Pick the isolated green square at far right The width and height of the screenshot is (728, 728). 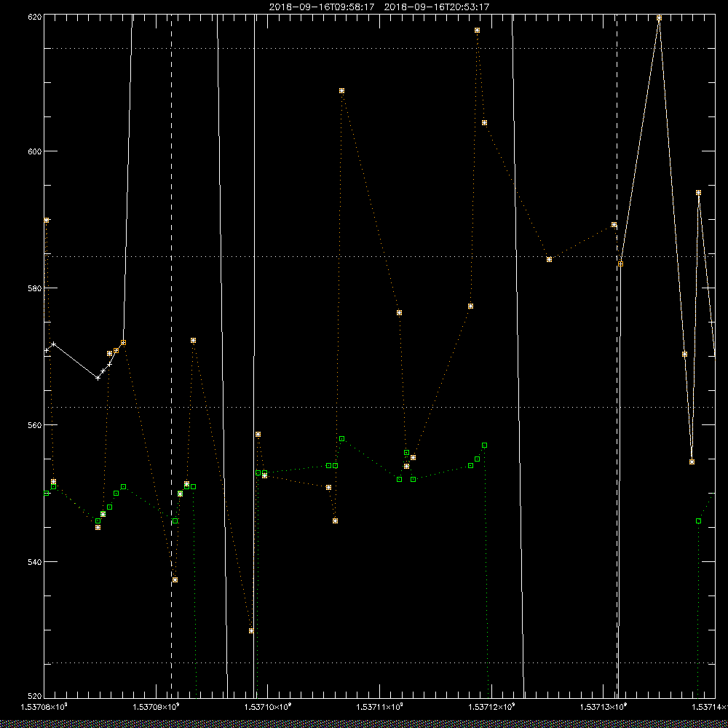699,521
